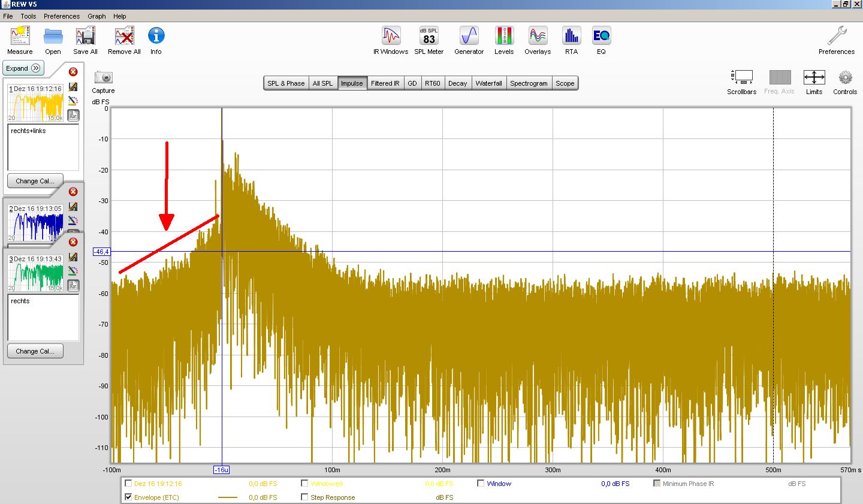Open the RTA analyzer

point(571,36)
